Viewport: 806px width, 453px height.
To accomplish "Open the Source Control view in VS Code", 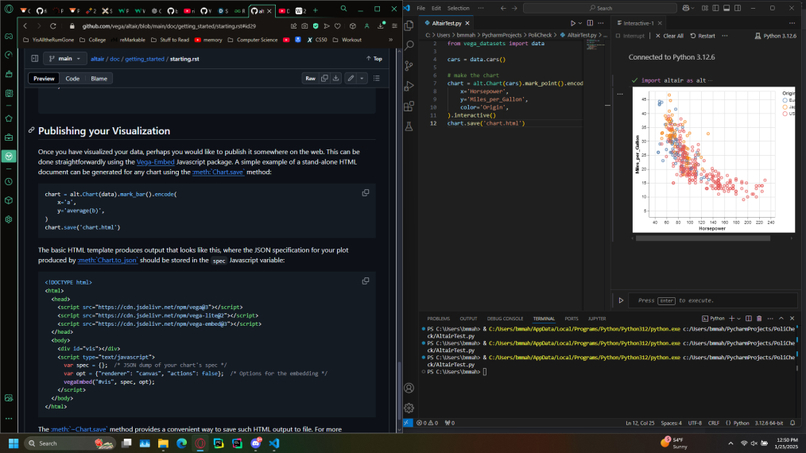I will pyautogui.click(x=409, y=66).
